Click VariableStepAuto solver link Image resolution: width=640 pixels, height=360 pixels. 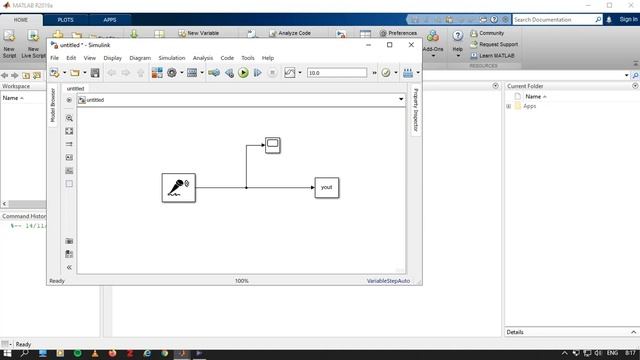click(x=388, y=281)
